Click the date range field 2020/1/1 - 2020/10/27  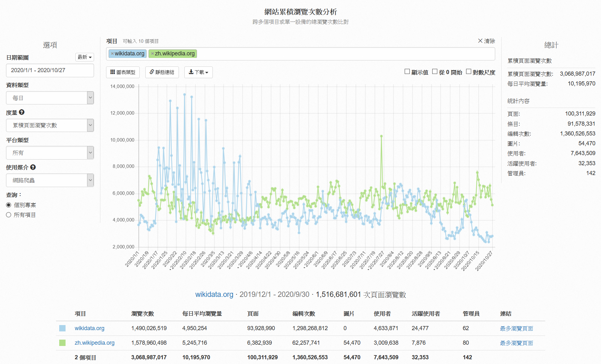click(x=50, y=70)
